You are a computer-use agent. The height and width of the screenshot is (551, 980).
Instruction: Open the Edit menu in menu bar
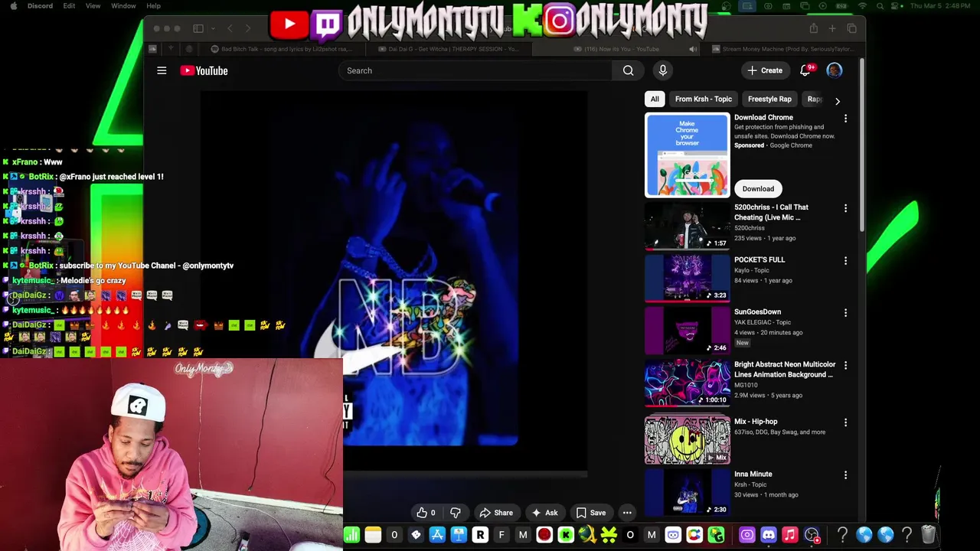click(x=69, y=5)
